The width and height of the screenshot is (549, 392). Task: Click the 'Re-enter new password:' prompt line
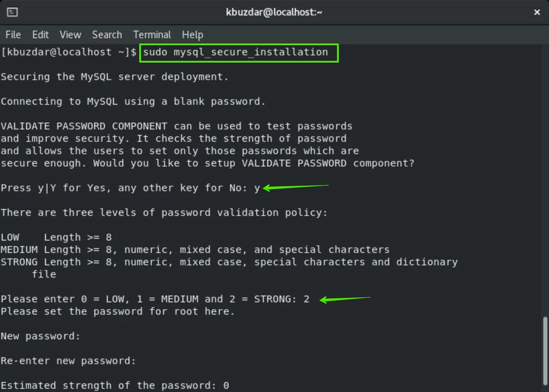[68, 361]
